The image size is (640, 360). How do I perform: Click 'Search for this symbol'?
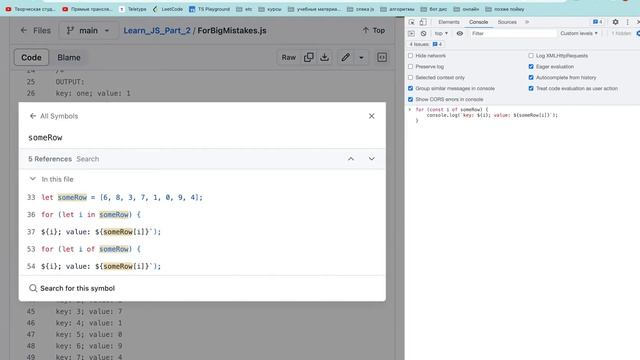pos(72,288)
